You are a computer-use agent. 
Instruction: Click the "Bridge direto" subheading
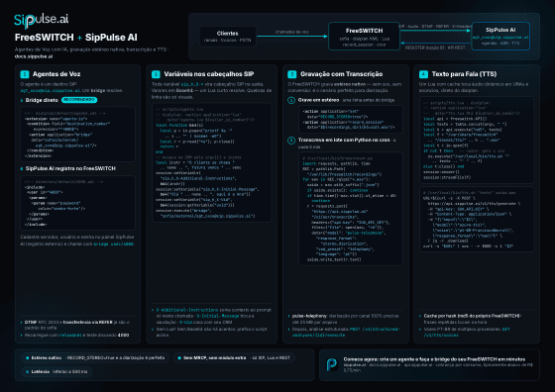[42, 100]
